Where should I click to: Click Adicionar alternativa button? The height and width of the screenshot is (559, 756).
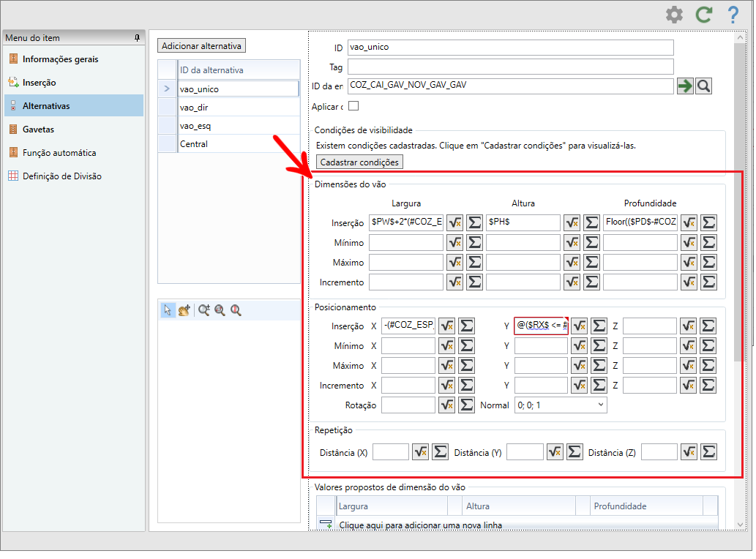[x=201, y=46]
